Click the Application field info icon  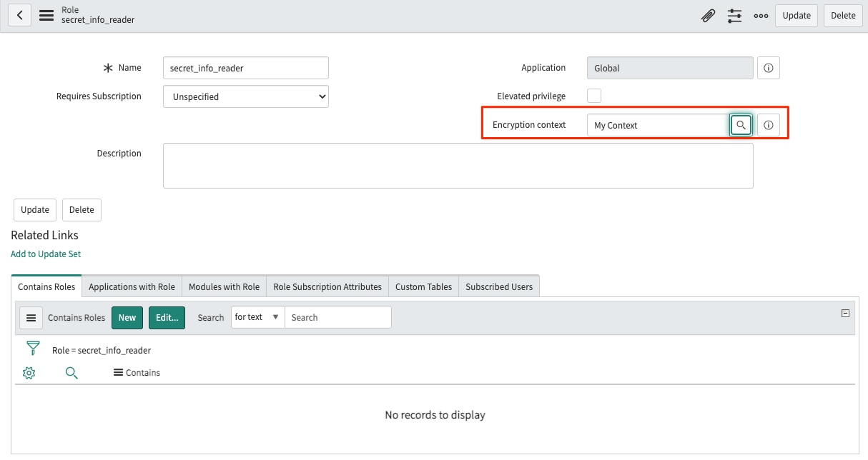click(x=768, y=67)
